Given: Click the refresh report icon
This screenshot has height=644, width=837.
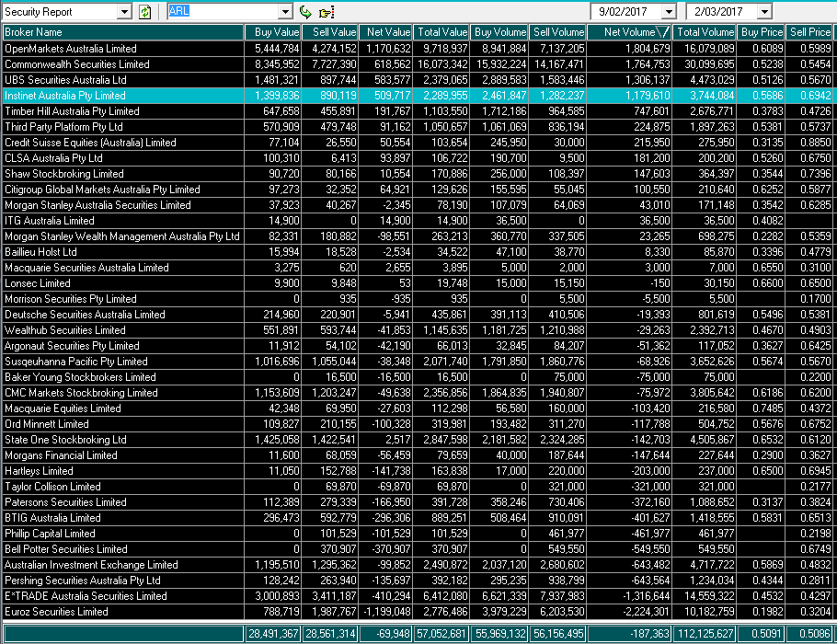Looking at the screenshot, I should click(x=144, y=12).
